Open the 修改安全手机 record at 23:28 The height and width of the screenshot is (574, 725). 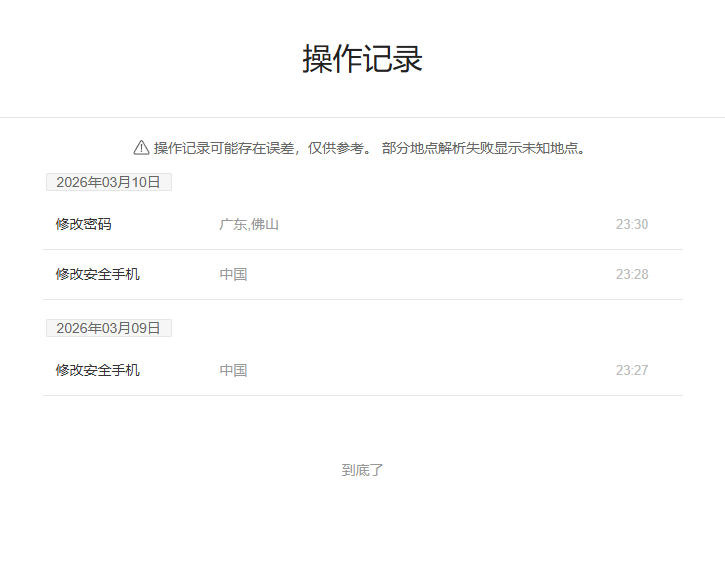[362, 274]
